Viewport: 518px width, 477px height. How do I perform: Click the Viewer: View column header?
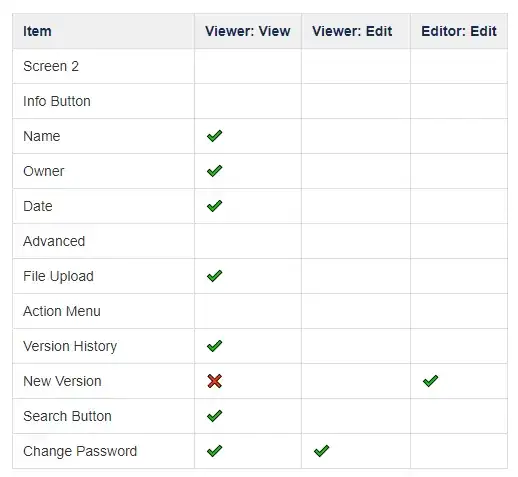tap(248, 31)
